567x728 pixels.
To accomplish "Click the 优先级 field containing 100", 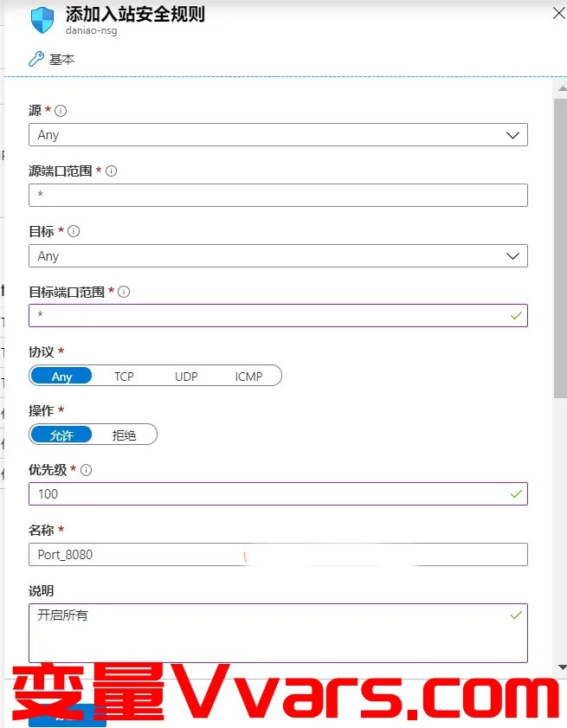I will (x=278, y=494).
